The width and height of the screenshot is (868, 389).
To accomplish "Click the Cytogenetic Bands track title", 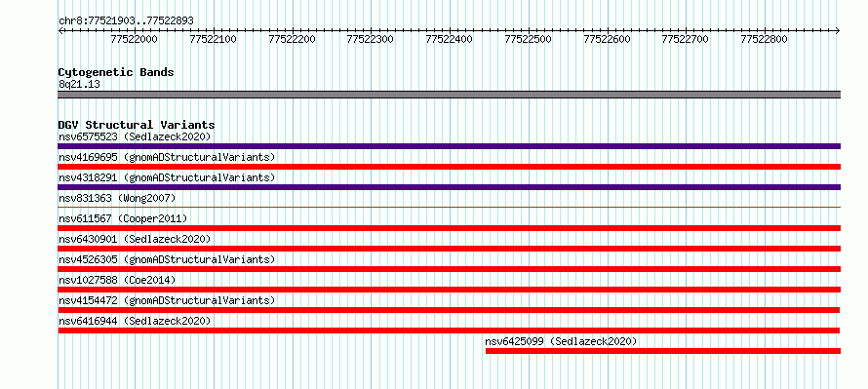I will 116,72.
